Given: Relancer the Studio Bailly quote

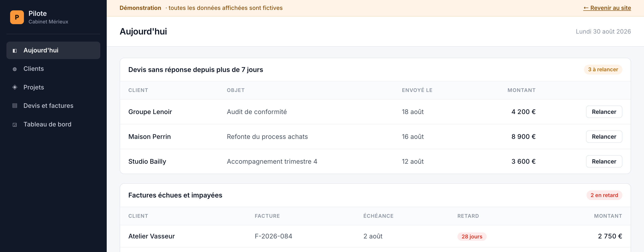Looking at the screenshot, I should click(604, 161).
